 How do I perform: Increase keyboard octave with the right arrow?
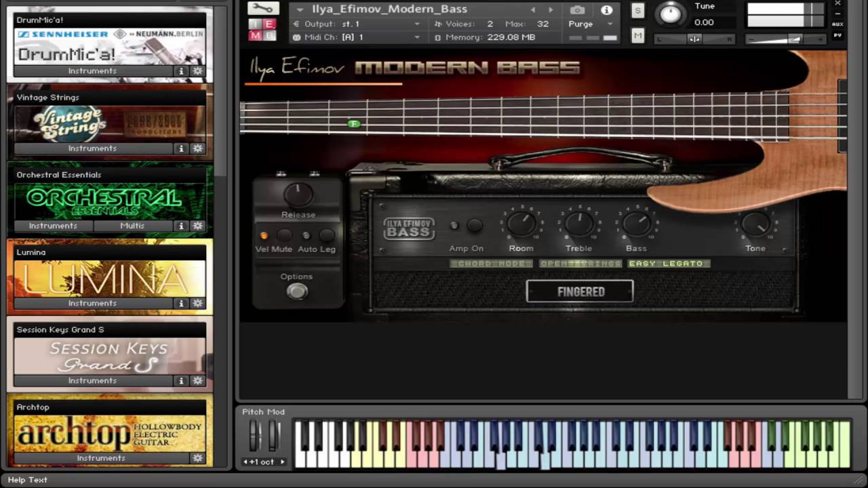pos(282,462)
